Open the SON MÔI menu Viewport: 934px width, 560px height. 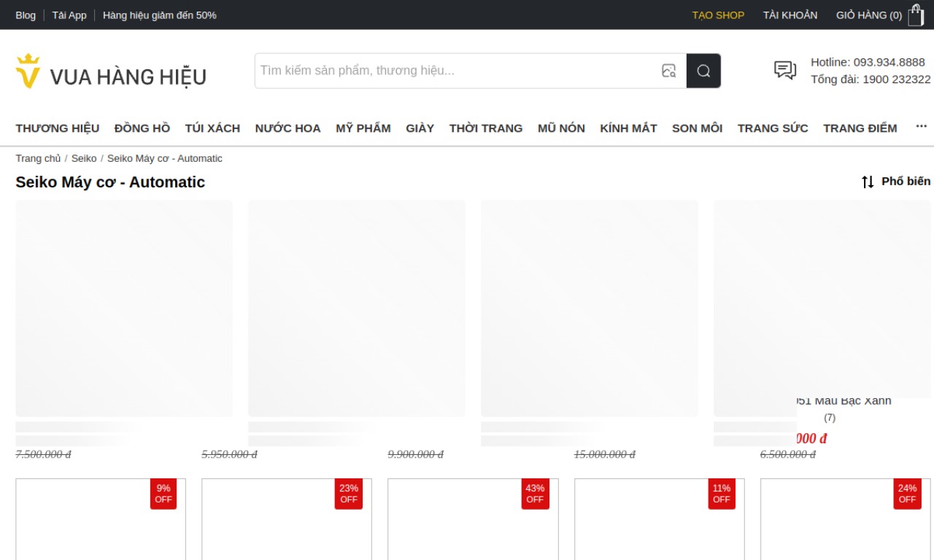tap(698, 128)
